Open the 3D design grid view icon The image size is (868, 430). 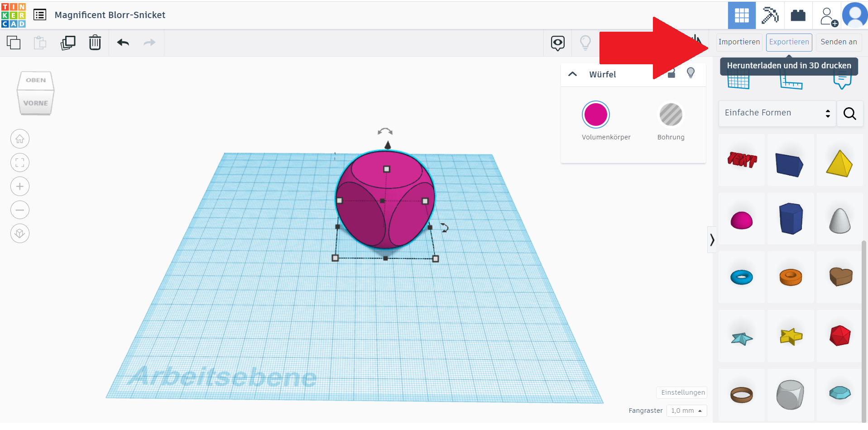click(741, 15)
